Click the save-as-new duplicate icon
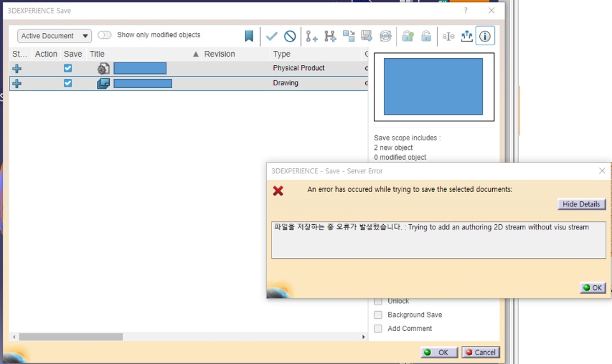The image size is (612, 364). point(349,36)
